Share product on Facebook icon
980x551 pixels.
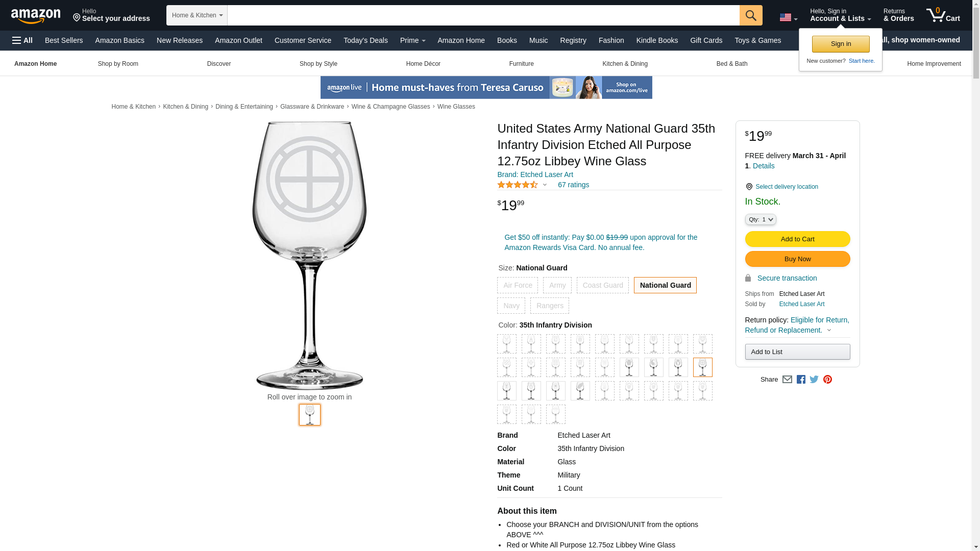click(x=801, y=380)
